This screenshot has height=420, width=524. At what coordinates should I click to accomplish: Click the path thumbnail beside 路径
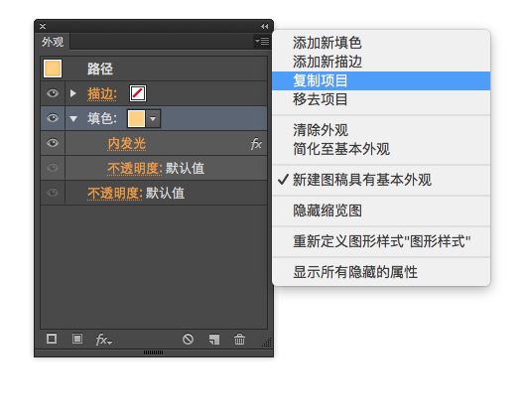pyautogui.click(x=53, y=69)
